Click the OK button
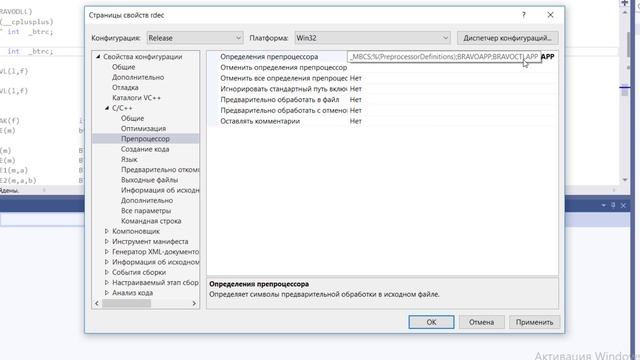 431,322
